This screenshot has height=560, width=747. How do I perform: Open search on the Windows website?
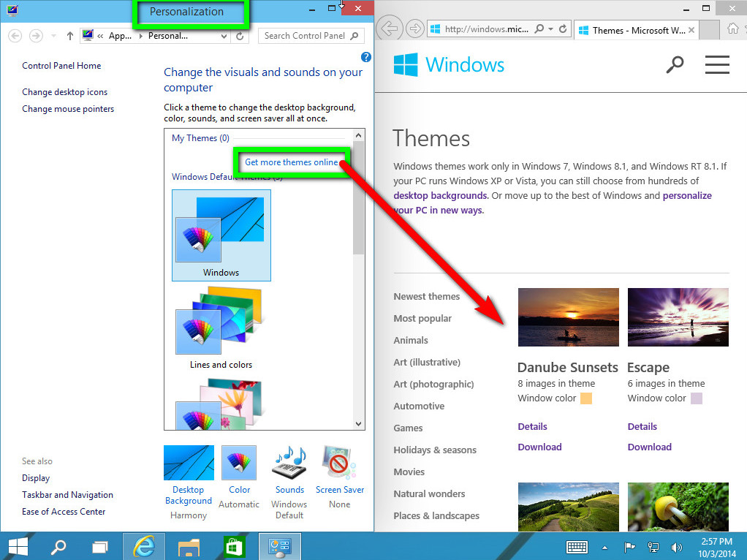coord(675,64)
